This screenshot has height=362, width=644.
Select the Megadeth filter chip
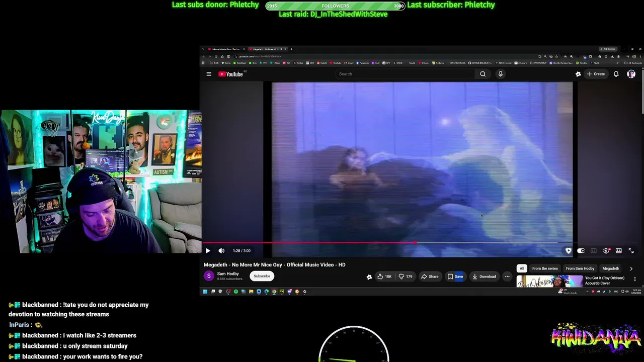pyautogui.click(x=611, y=268)
